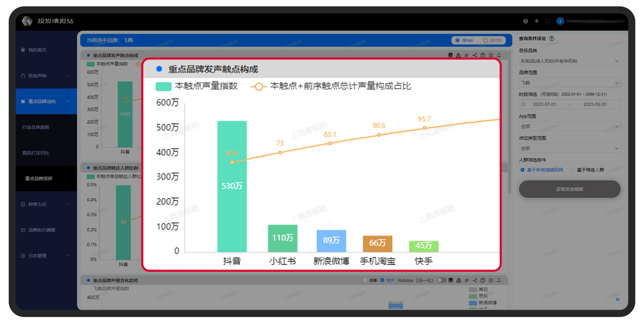Open the user avatar menu
The width and height of the screenshot is (644, 323).
click(560, 21)
